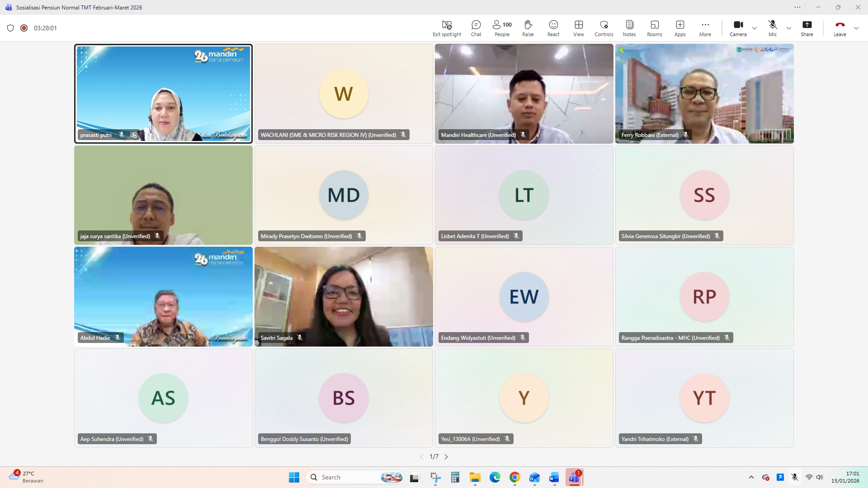Open the React emoji menu
Image resolution: width=868 pixels, height=488 pixels.
click(x=553, y=28)
